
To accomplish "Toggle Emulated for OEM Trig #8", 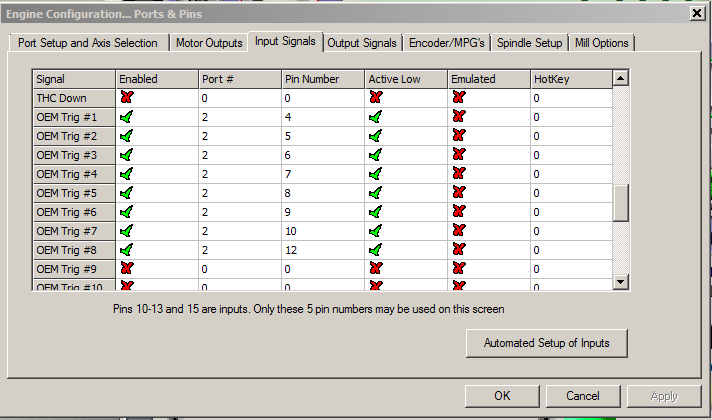I will (x=459, y=250).
